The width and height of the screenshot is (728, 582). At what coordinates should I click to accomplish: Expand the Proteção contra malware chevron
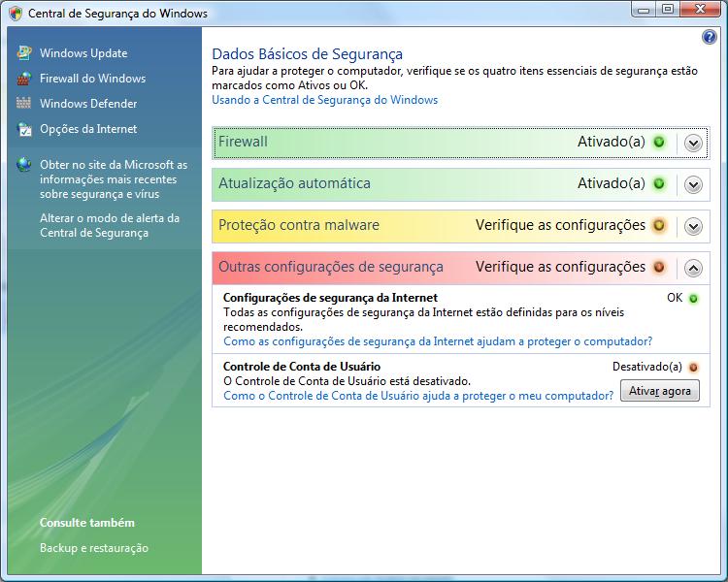tap(693, 226)
